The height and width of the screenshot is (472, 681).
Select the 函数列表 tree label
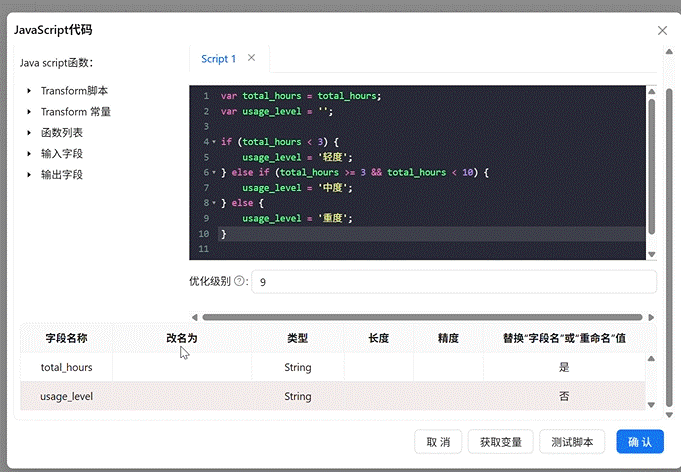click(62, 132)
